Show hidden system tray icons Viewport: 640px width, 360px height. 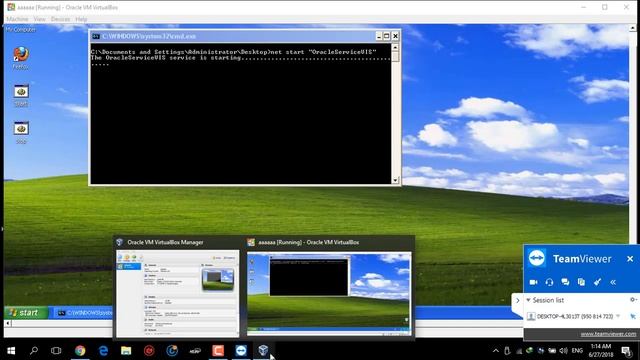click(x=496, y=351)
